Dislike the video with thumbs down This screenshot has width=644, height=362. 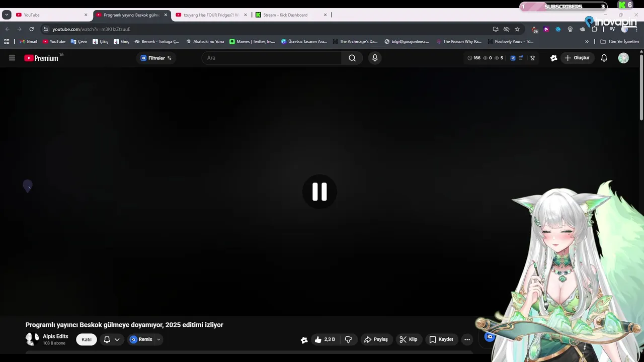coord(348,339)
